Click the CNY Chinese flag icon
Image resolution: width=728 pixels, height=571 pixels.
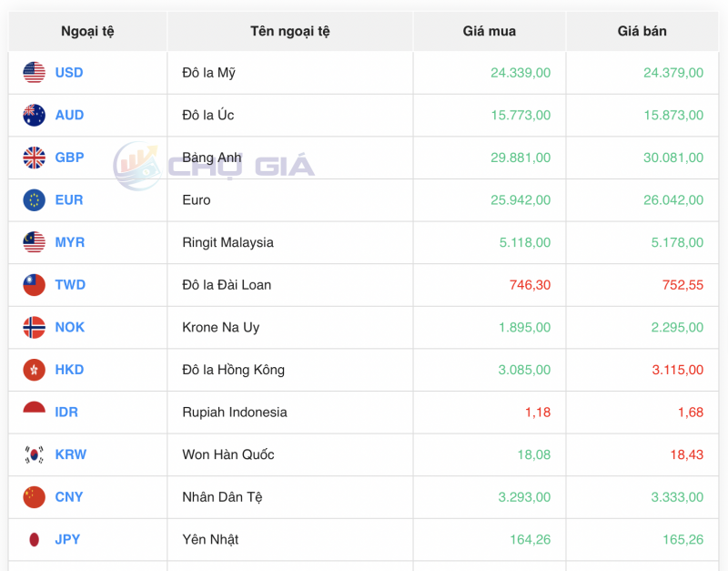click(35, 497)
